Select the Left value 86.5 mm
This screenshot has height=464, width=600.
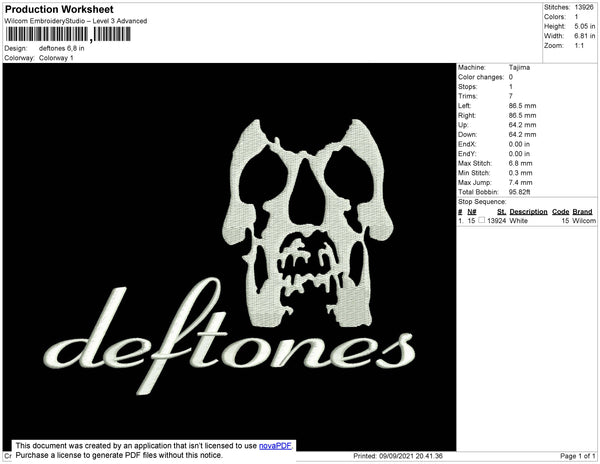click(522, 106)
